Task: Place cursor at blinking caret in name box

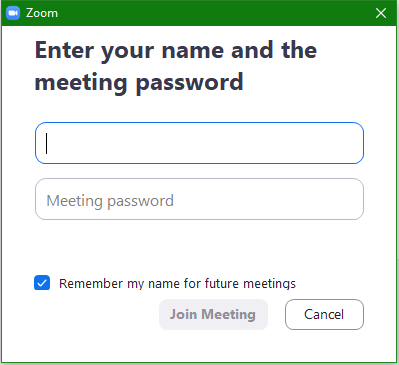Action: click(x=47, y=143)
